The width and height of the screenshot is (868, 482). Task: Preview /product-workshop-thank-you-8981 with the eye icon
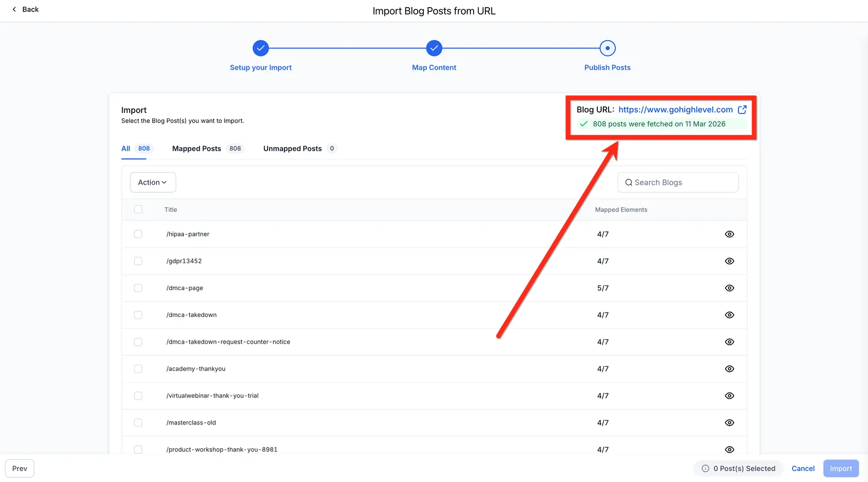pyautogui.click(x=730, y=449)
